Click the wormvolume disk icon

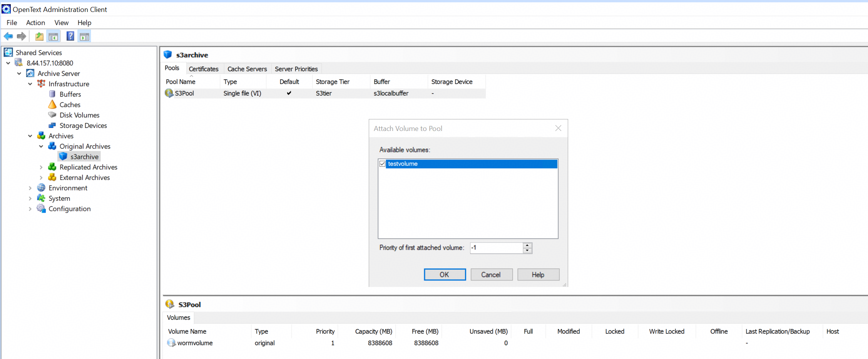click(x=171, y=343)
